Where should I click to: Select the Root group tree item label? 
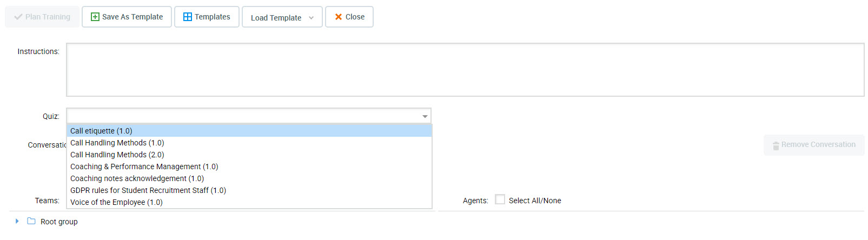(59, 222)
